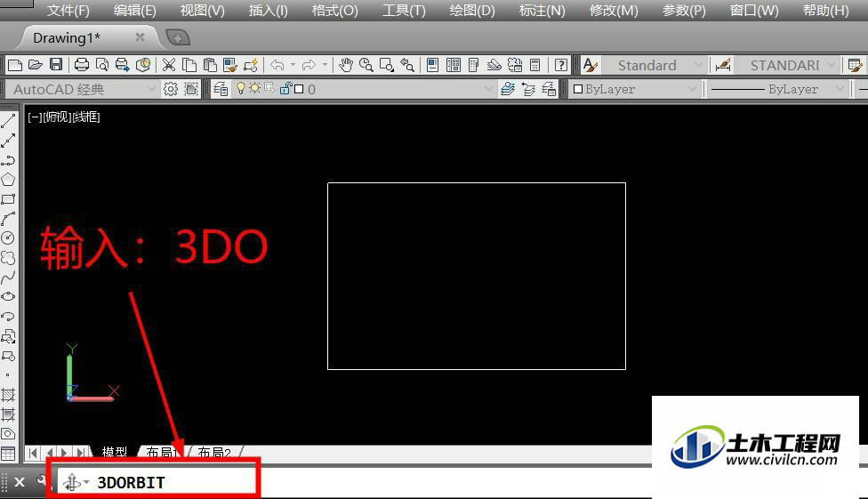Toggle layer 0 lock padlock
Viewport: 868px width, 499px height.
[x=285, y=89]
